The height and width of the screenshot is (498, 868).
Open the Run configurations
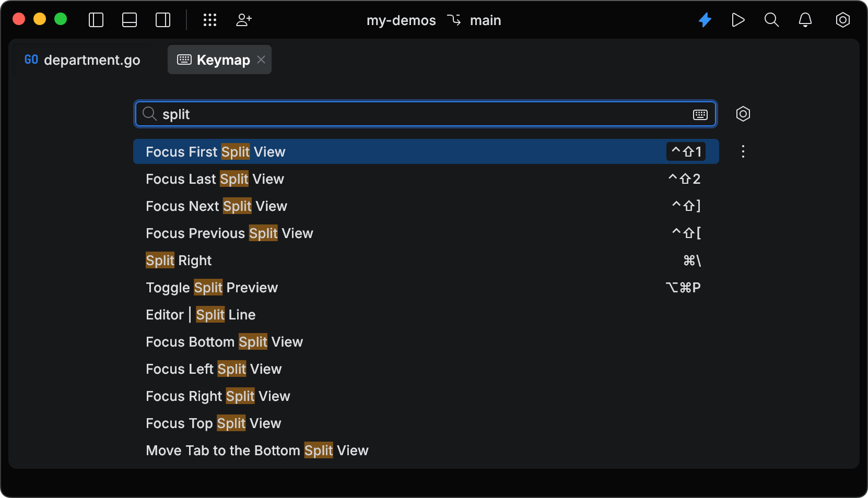pyautogui.click(x=738, y=20)
